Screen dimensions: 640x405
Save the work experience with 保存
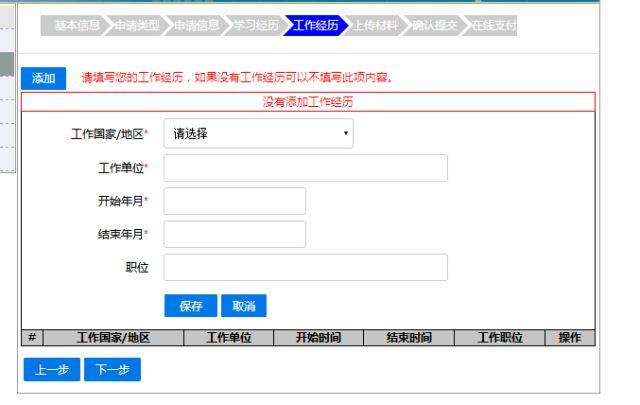(190, 306)
